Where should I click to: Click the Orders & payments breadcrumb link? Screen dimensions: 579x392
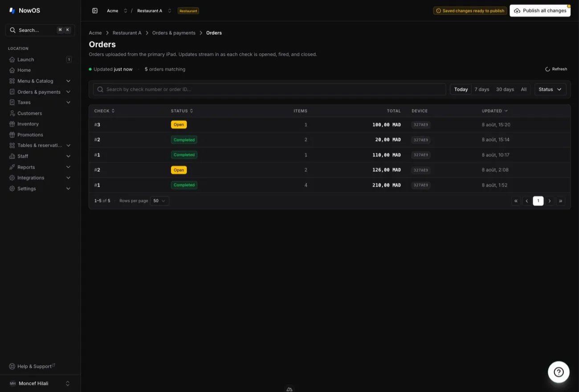click(x=174, y=33)
